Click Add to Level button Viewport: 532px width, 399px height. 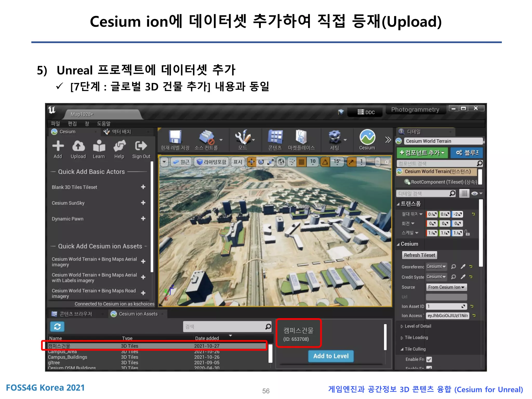pyautogui.click(x=331, y=356)
